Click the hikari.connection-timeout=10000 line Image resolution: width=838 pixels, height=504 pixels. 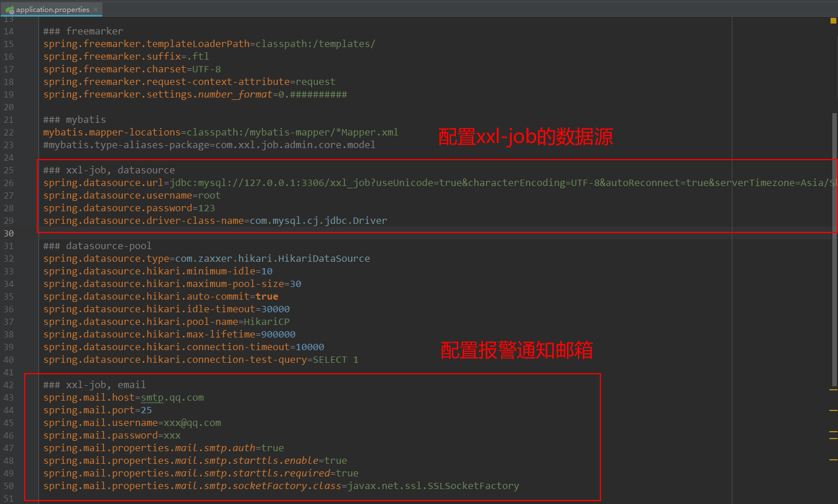click(x=184, y=347)
